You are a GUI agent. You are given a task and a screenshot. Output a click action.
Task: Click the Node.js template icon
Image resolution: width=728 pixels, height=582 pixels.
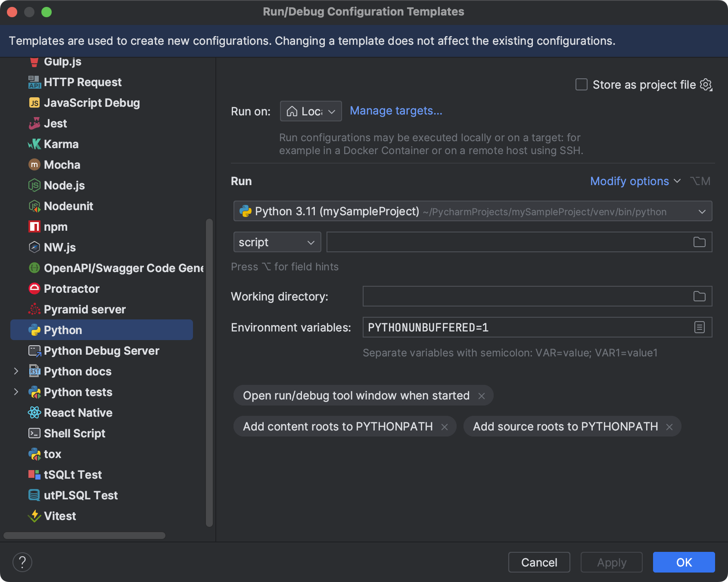point(34,185)
